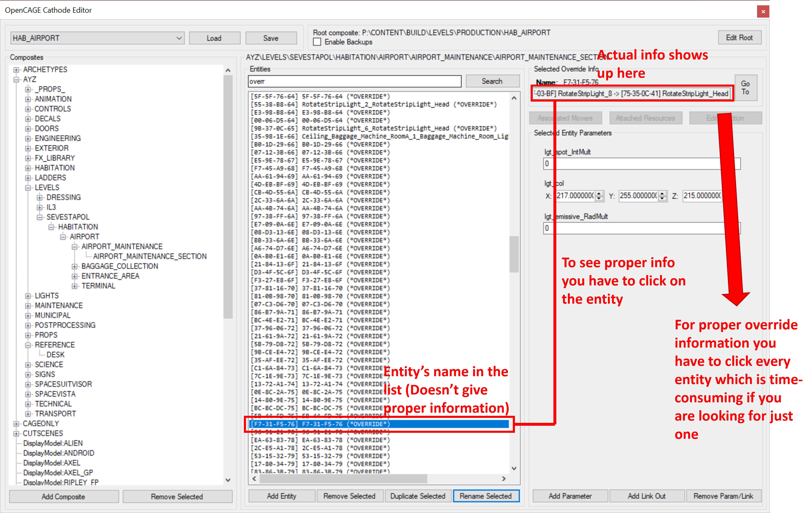Screen dimensions: 812x513
Task: Click Add Parameter
Action: click(570, 496)
